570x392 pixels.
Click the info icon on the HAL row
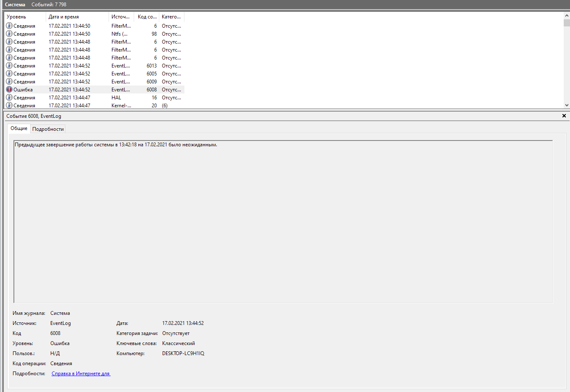pyautogui.click(x=9, y=97)
